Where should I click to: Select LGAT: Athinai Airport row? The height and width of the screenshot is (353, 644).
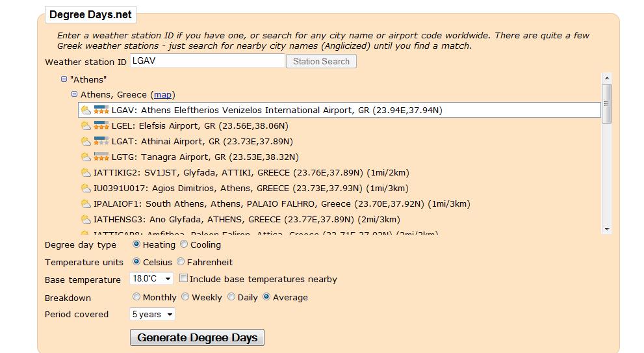point(339,141)
